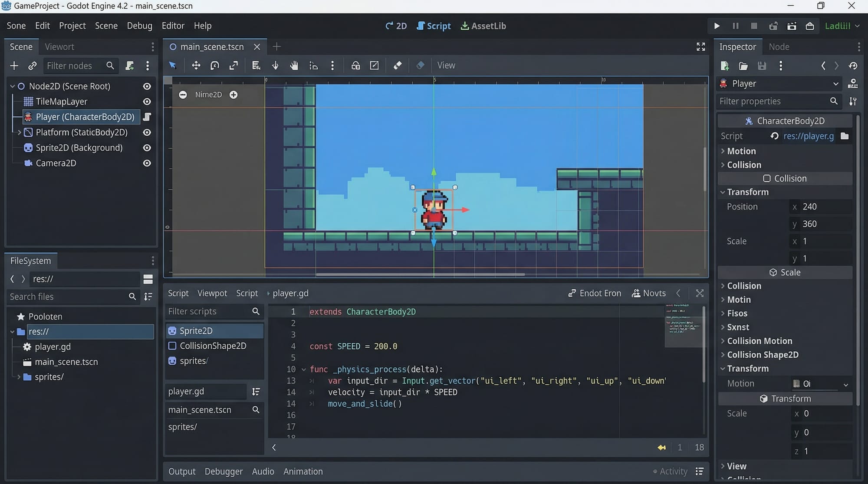Open the Ruler mode tool in the 2D toolbar
The width and height of the screenshot is (868, 484).
pyautogui.click(x=313, y=65)
